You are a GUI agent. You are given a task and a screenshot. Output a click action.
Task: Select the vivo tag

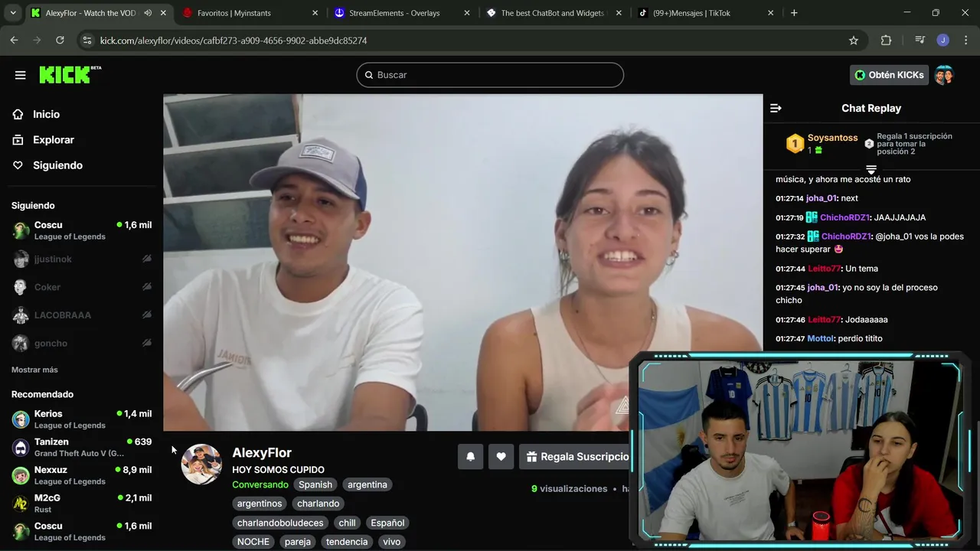pos(392,542)
